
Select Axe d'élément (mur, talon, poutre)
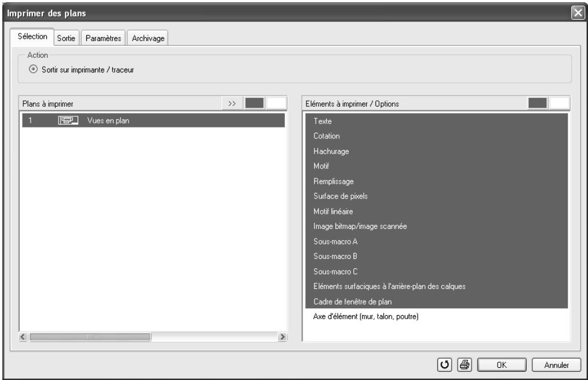(x=436, y=316)
